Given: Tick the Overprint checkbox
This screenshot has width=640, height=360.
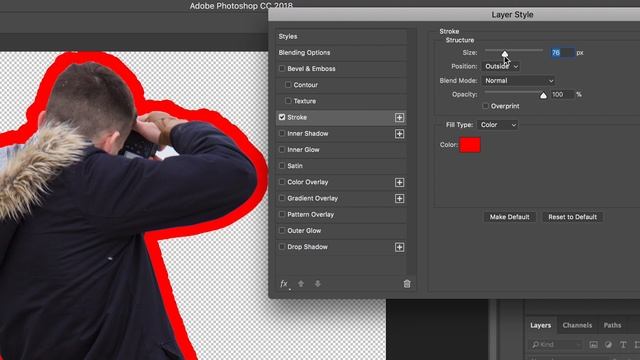Looking at the screenshot, I should pos(485,106).
